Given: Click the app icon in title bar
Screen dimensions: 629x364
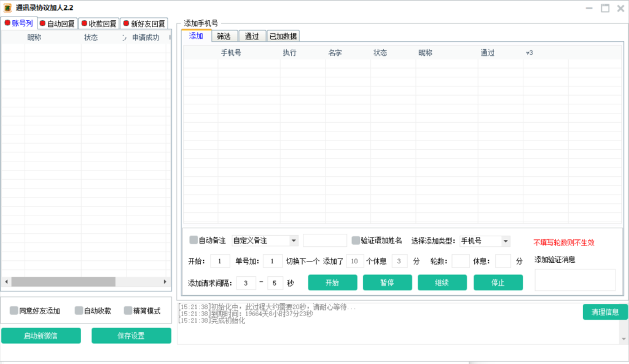Looking at the screenshot, I should tap(8, 8).
